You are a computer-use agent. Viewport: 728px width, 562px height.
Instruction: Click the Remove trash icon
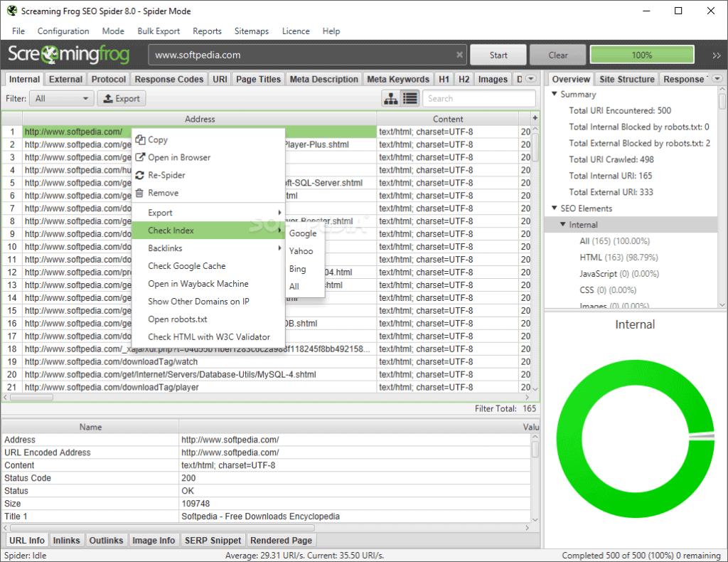tap(139, 193)
